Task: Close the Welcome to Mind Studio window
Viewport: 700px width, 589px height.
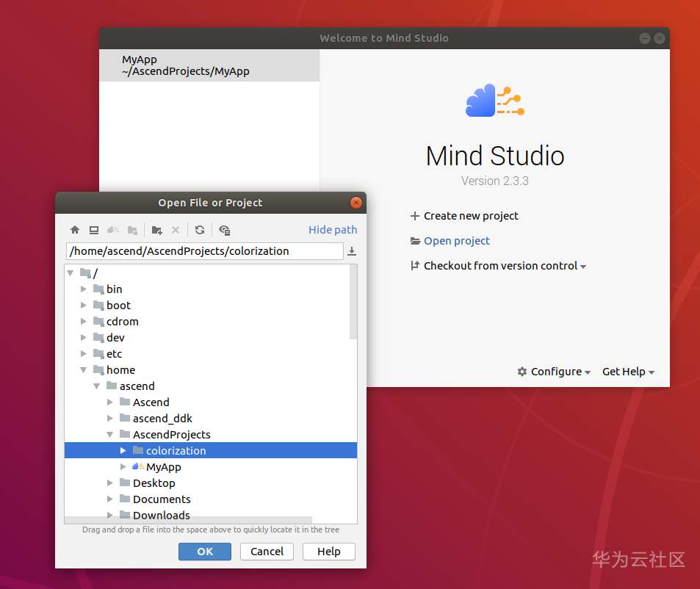Action: tap(660, 38)
